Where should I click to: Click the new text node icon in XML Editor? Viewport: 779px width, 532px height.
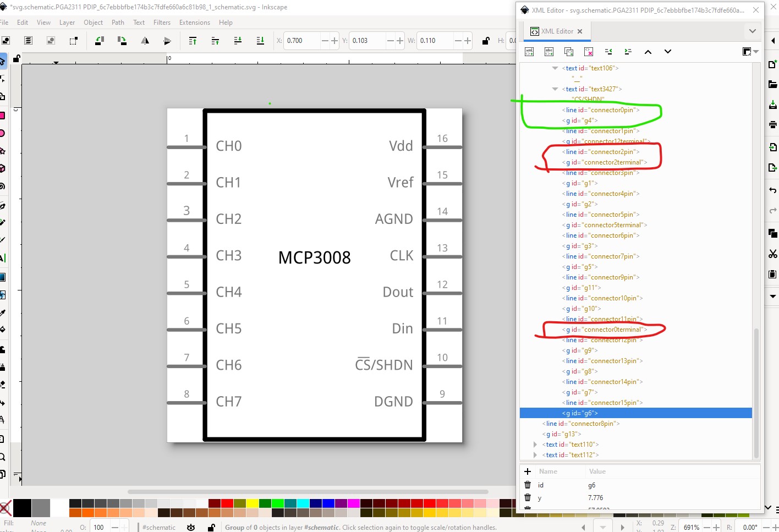coord(549,52)
